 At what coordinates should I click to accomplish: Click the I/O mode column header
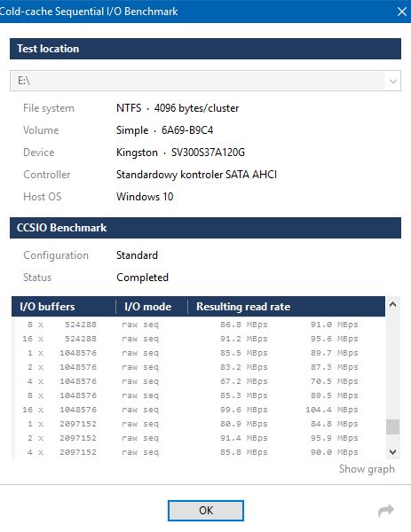(x=152, y=307)
